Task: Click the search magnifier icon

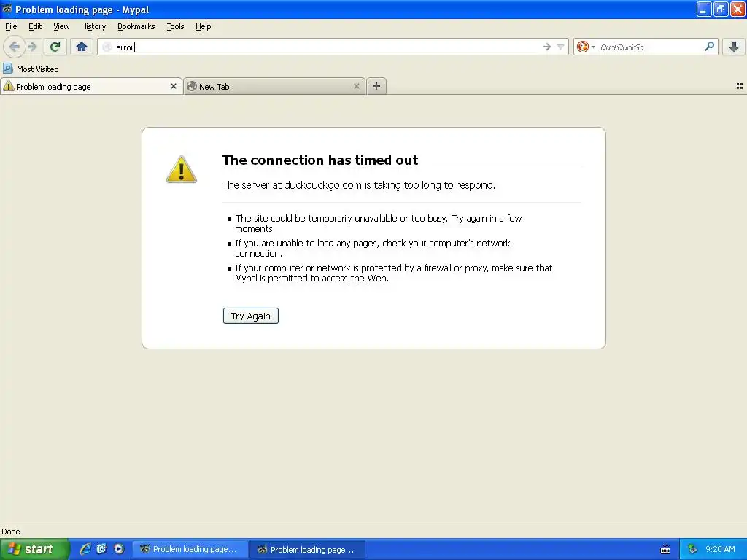Action: [x=709, y=47]
